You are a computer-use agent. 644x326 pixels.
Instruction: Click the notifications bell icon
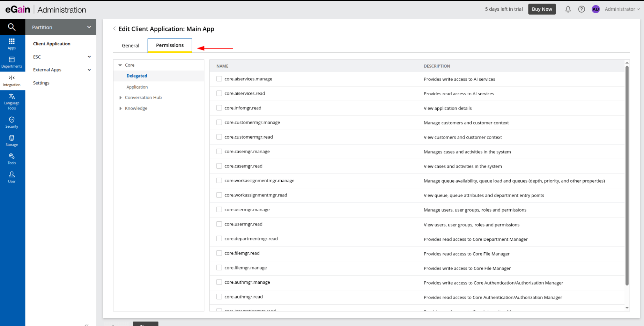(568, 9)
